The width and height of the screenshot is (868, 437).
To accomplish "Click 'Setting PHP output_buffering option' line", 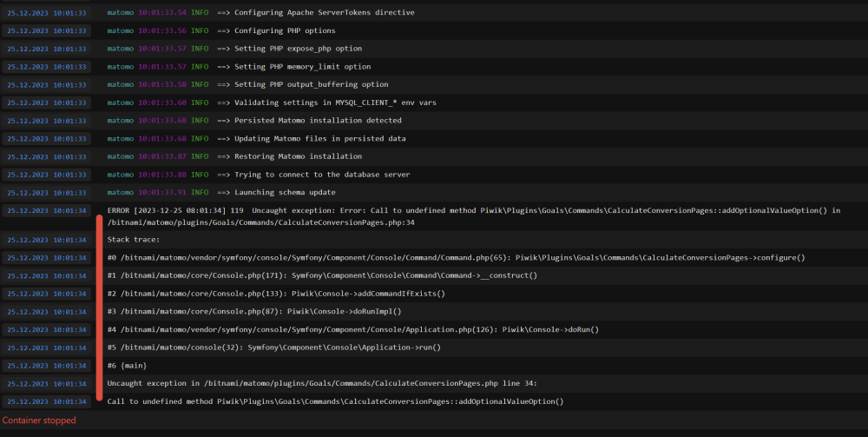I will (x=247, y=84).
